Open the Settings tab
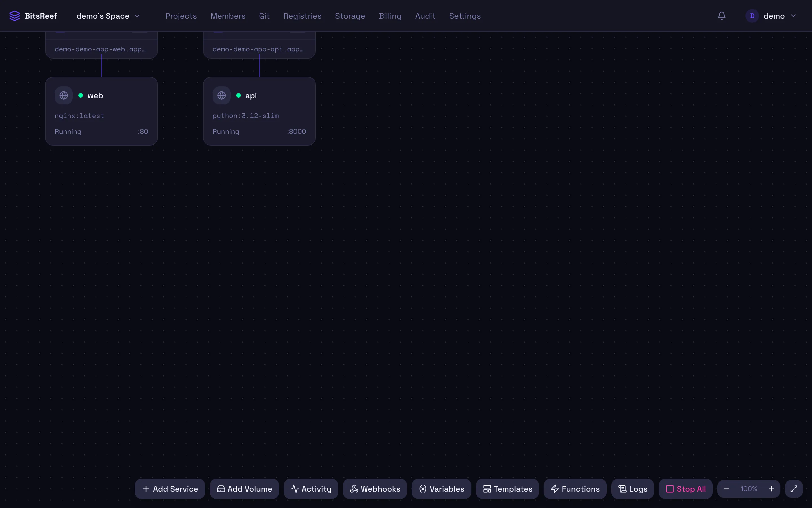Viewport: 812px width, 508px height. (465, 16)
